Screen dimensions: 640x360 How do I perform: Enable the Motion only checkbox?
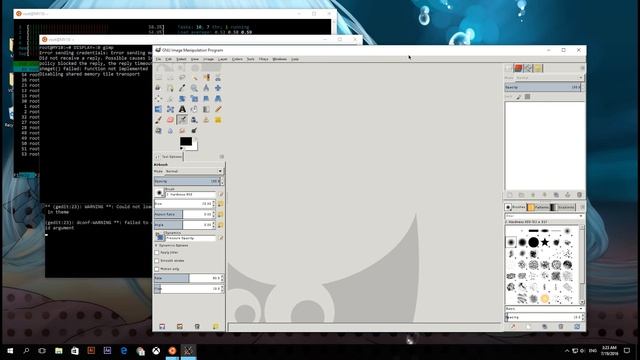pyautogui.click(x=157, y=269)
